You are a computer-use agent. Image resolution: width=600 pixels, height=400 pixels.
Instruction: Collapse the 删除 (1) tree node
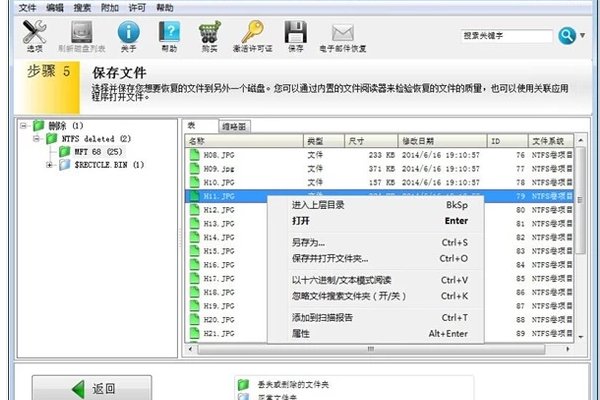pyautogui.click(x=24, y=126)
